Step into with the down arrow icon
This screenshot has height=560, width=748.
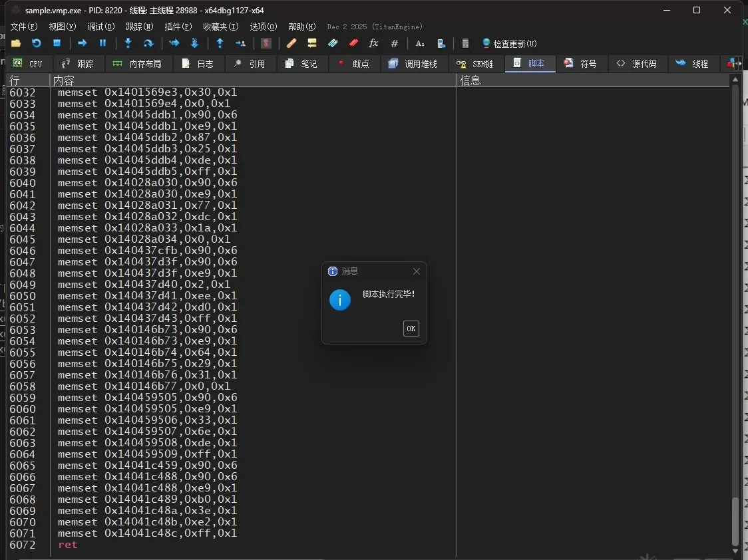click(x=128, y=43)
